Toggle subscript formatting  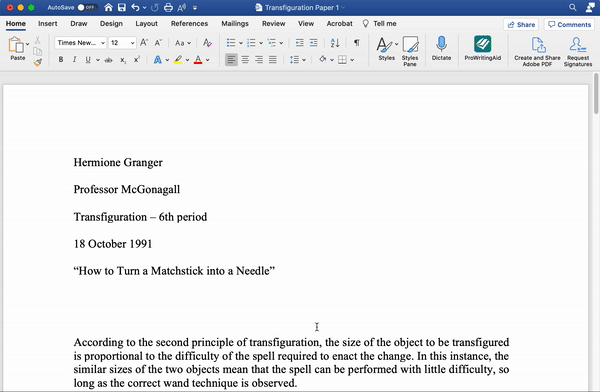click(122, 60)
